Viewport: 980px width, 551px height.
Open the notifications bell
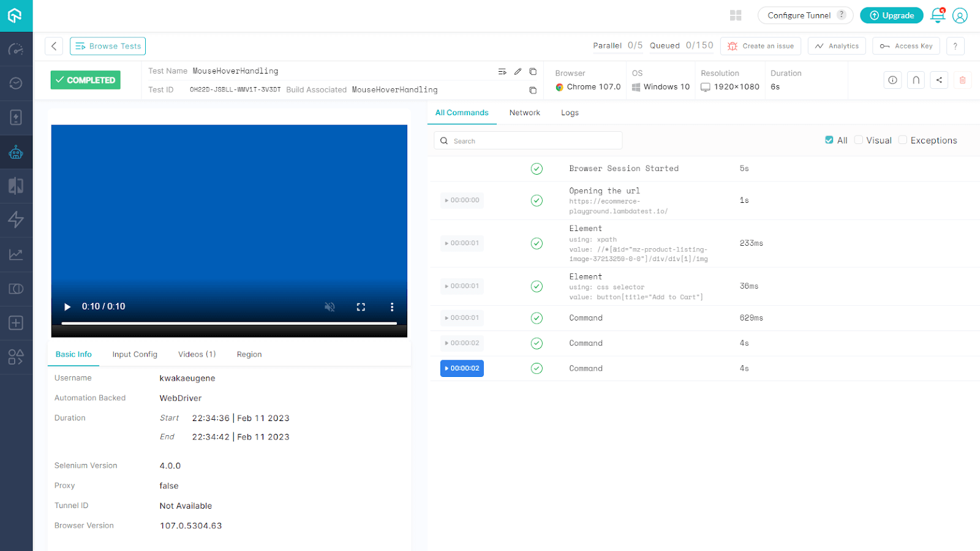click(937, 15)
